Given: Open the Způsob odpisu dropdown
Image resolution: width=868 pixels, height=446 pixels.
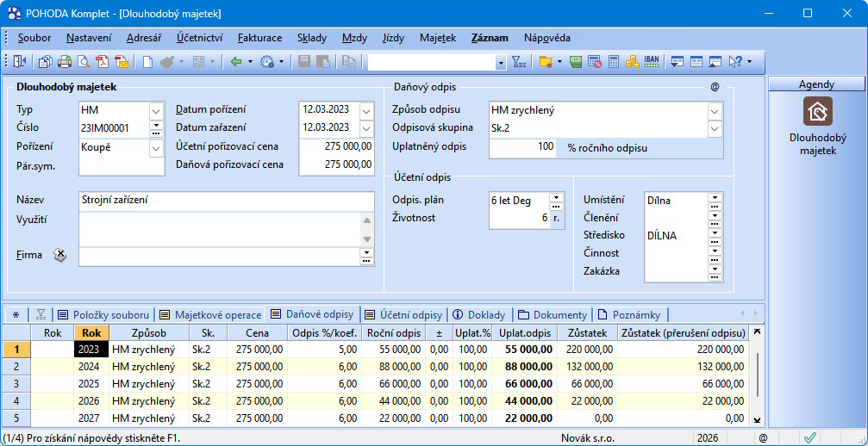Looking at the screenshot, I should (x=714, y=110).
